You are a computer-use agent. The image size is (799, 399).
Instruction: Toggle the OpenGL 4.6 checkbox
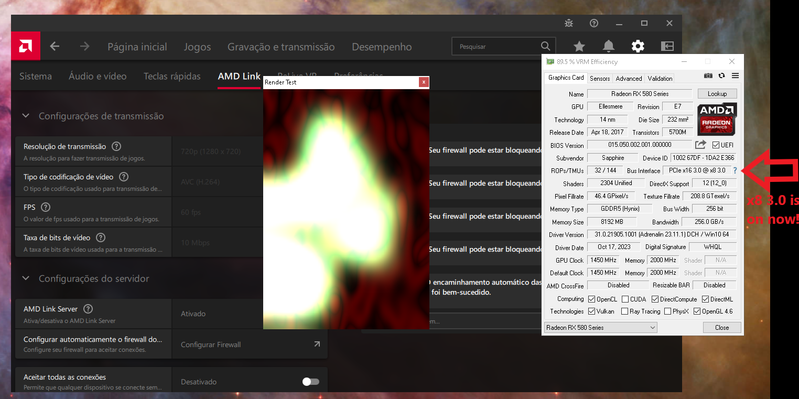pos(697,311)
